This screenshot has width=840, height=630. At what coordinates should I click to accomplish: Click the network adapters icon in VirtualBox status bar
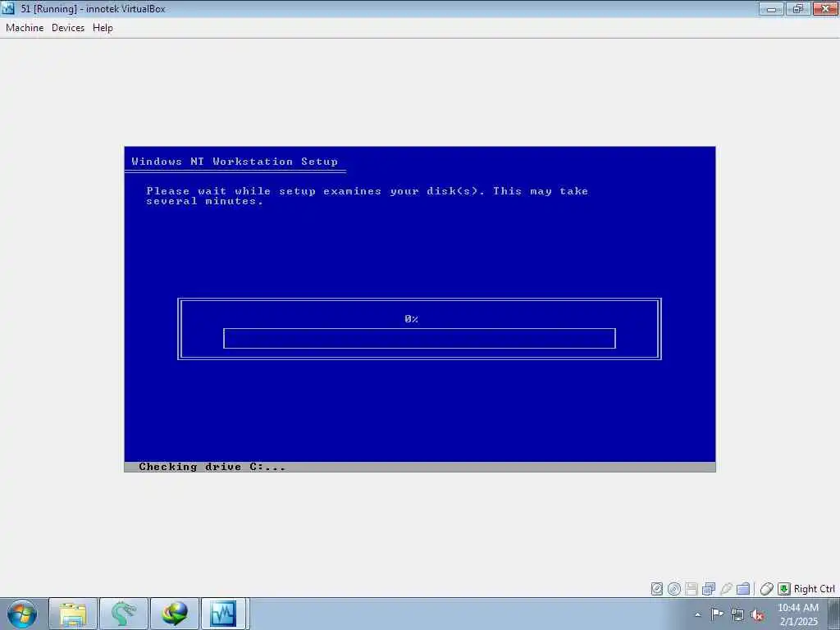click(x=708, y=589)
